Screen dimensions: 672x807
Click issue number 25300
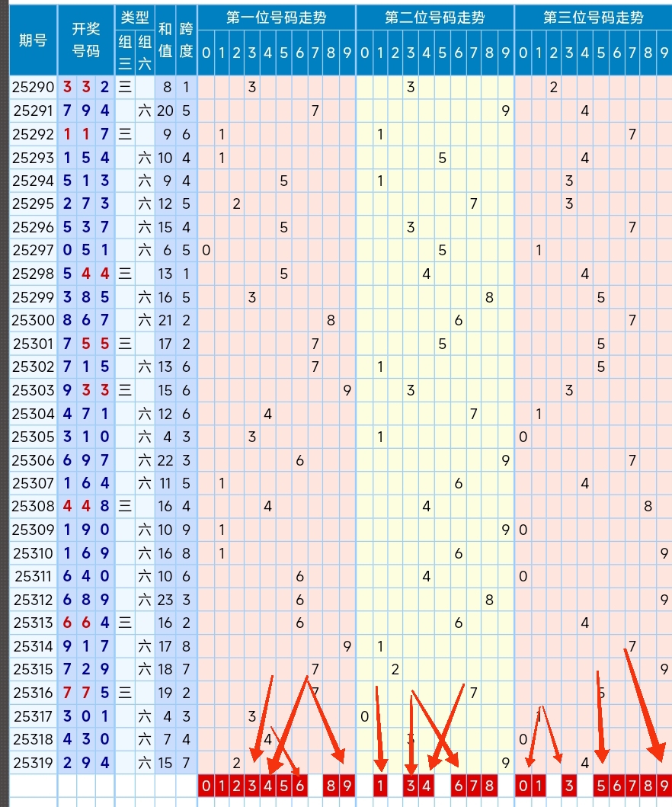click(x=33, y=320)
